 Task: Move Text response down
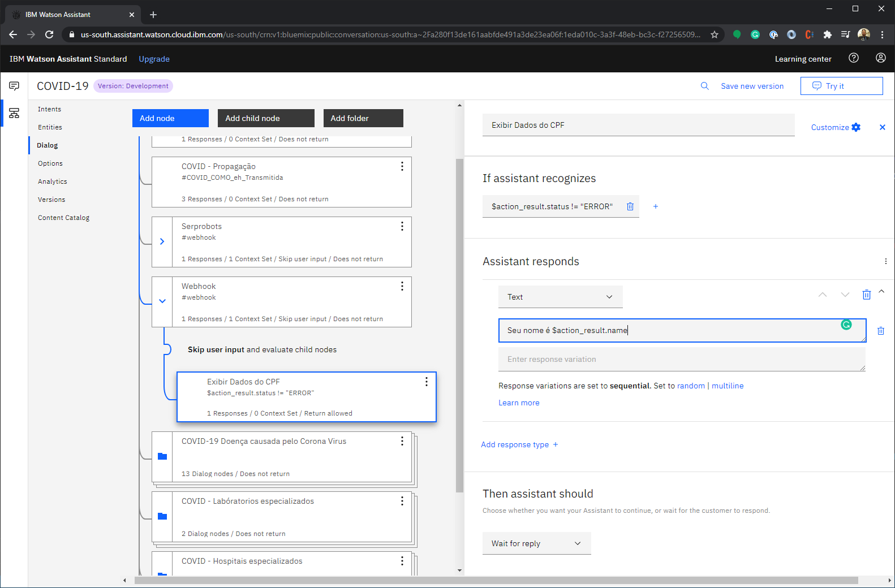pyautogui.click(x=845, y=295)
